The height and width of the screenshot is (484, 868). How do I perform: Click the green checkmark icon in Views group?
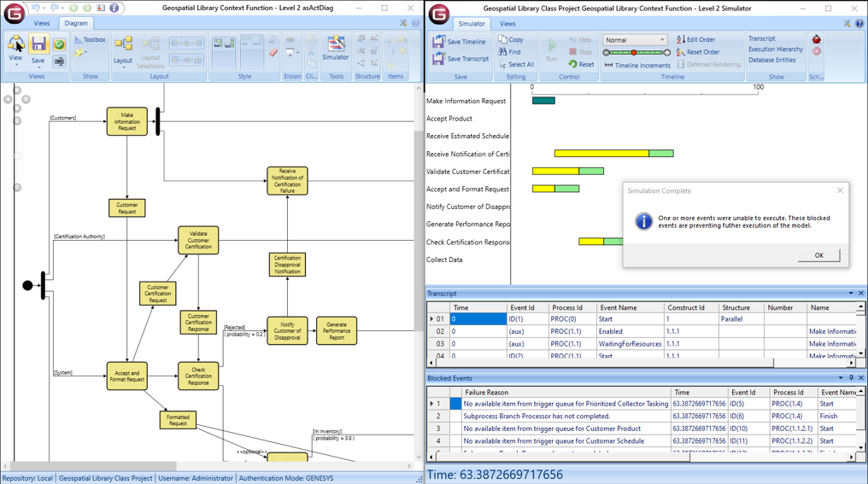[x=59, y=44]
